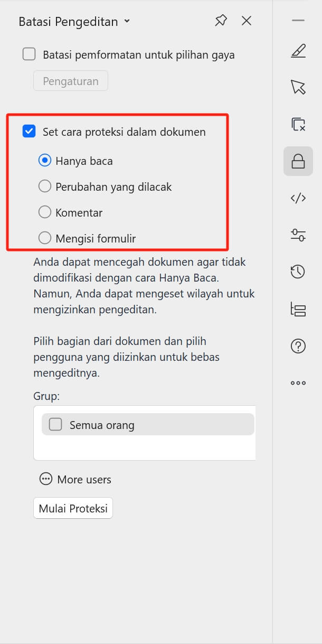This screenshot has width=322, height=644.
Task: Open the three-dots more options menu
Action: [x=298, y=383]
